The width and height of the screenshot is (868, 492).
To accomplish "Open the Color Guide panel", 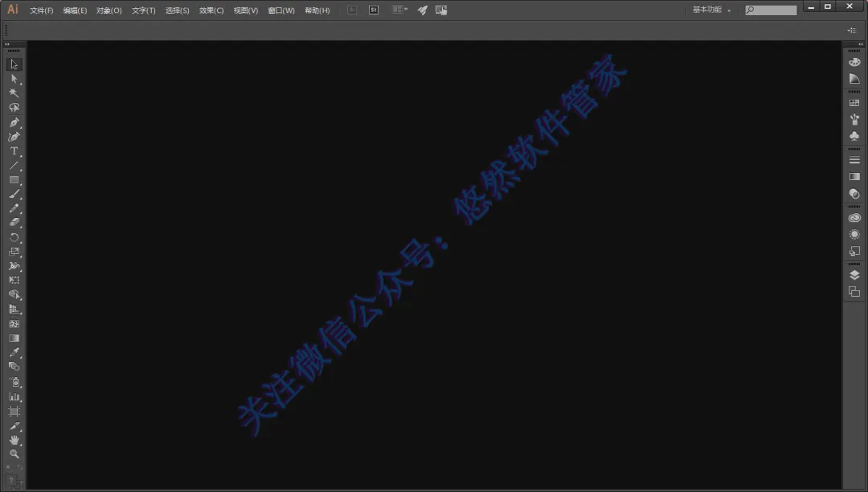I will click(854, 79).
